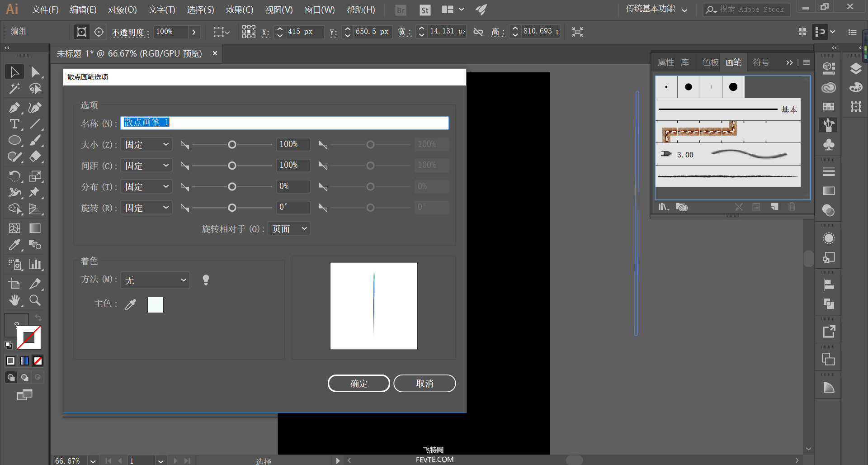Show hidden panel tabs double chevron
The width and height of the screenshot is (868, 465).
click(789, 62)
